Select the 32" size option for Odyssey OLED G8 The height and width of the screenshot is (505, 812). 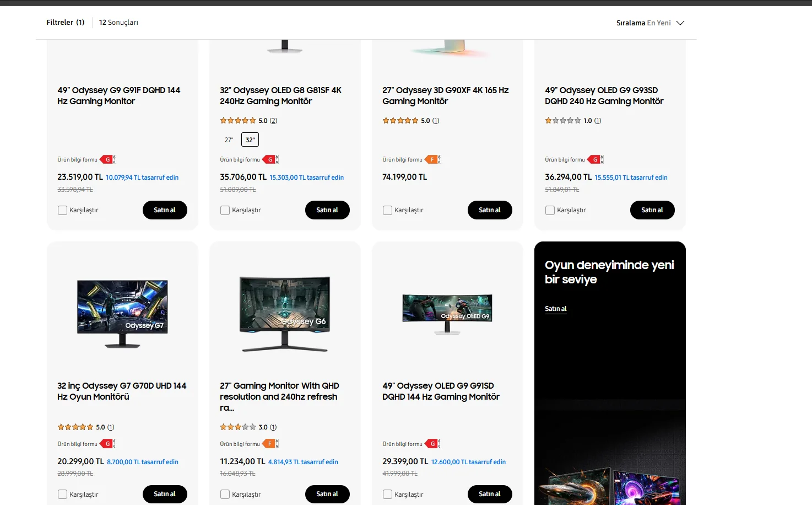click(250, 140)
